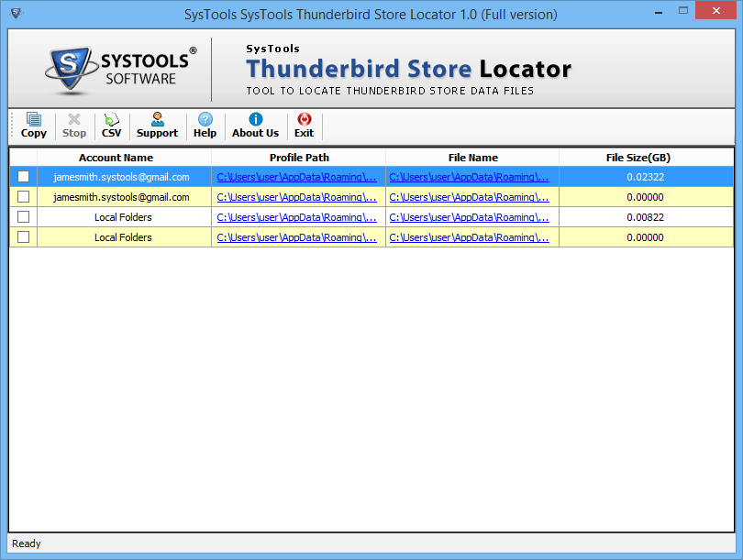Screen dimensions: 743x560
Task: Tick checkbox for second jamesmith row sized 0.00000
Action: click(x=23, y=196)
